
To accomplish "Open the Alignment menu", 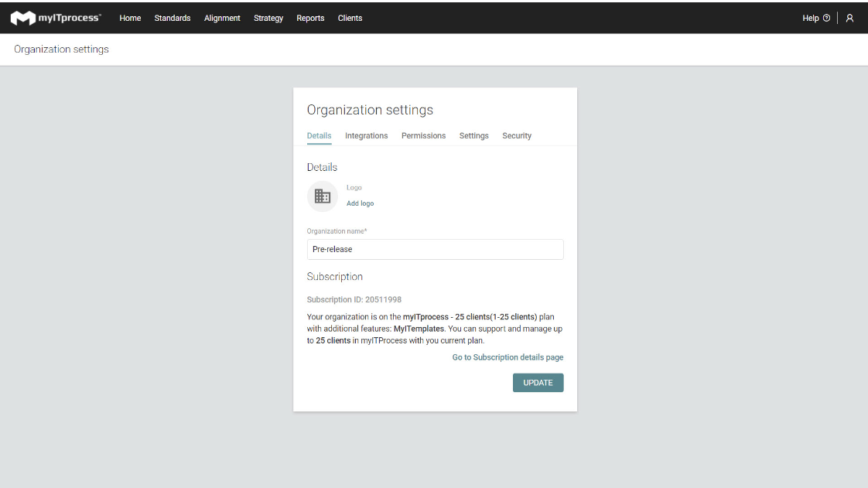I will [222, 19].
